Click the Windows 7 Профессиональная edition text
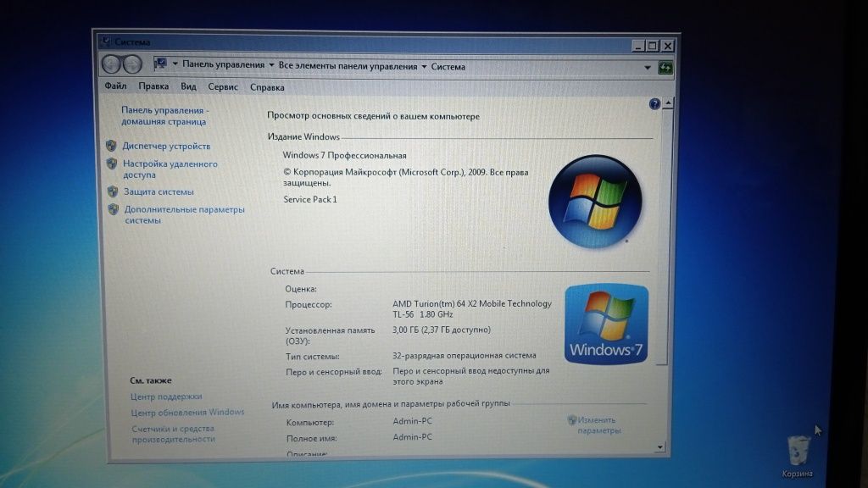The image size is (868, 488). 344,156
